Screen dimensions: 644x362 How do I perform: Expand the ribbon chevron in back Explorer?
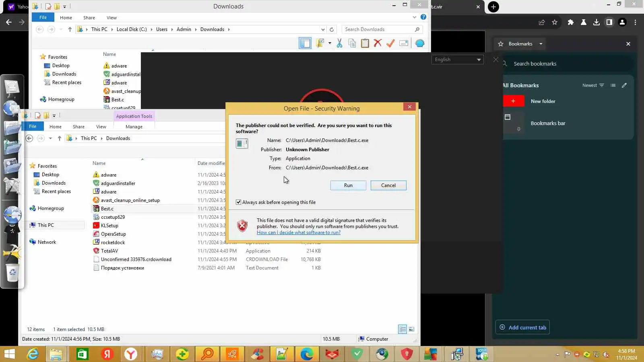pos(415,17)
